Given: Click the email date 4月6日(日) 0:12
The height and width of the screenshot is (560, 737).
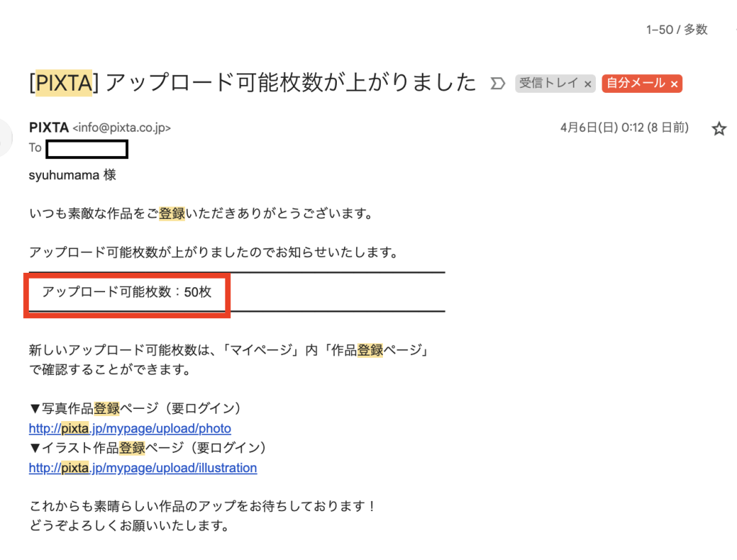Looking at the screenshot, I should [623, 127].
